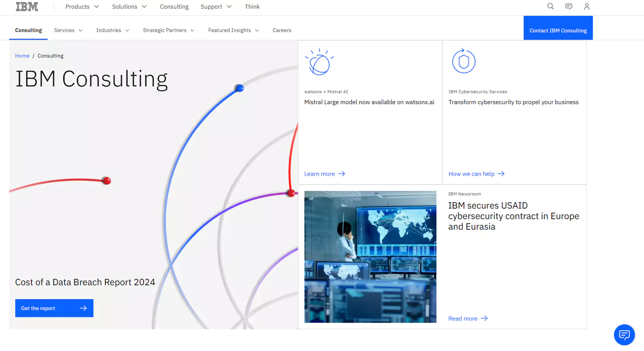Click Get the report button
The width and height of the screenshot is (644, 351).
[x=54, y=308]
